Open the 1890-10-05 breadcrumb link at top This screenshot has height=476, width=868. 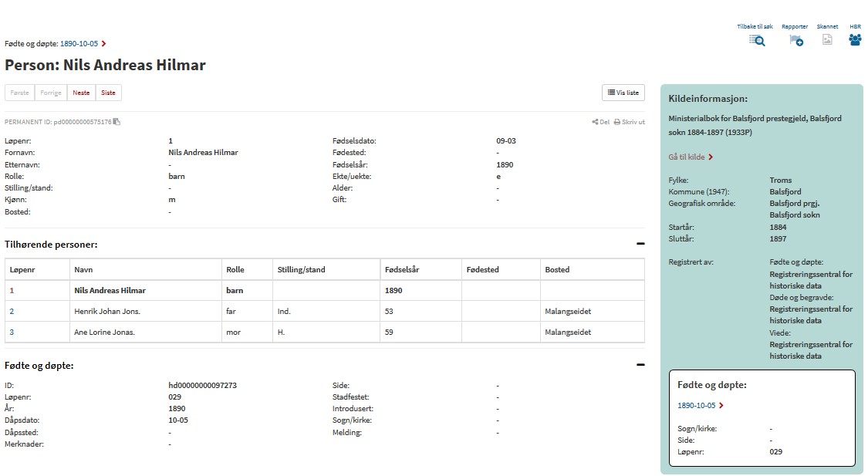79,44
